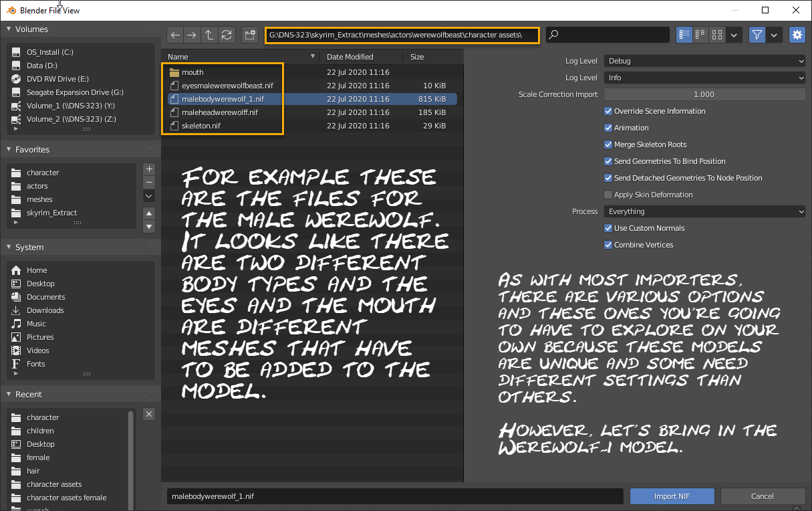Uncheck Combine Vertices
This screenshot has width=812, height=511.
(x=608, y=245)
